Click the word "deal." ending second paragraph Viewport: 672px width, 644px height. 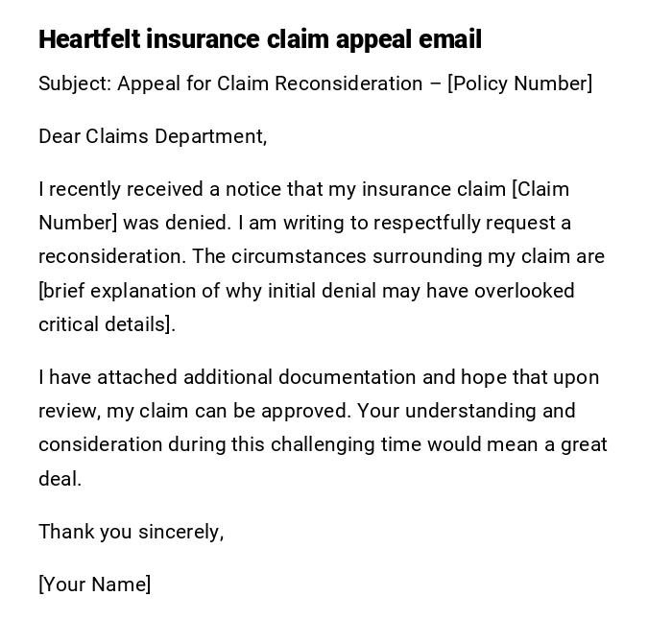coord(60,479)
